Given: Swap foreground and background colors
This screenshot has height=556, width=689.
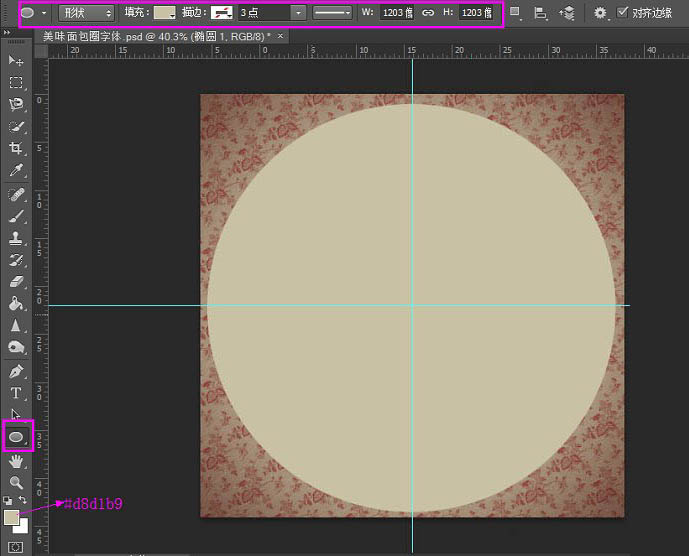Looking at the screenshot, I should point(24,500).
